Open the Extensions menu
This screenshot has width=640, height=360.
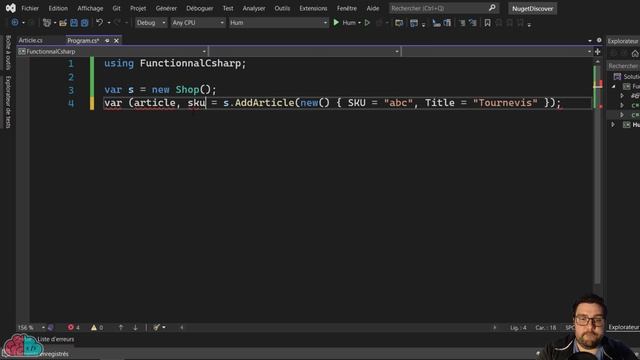pos(313,8)
